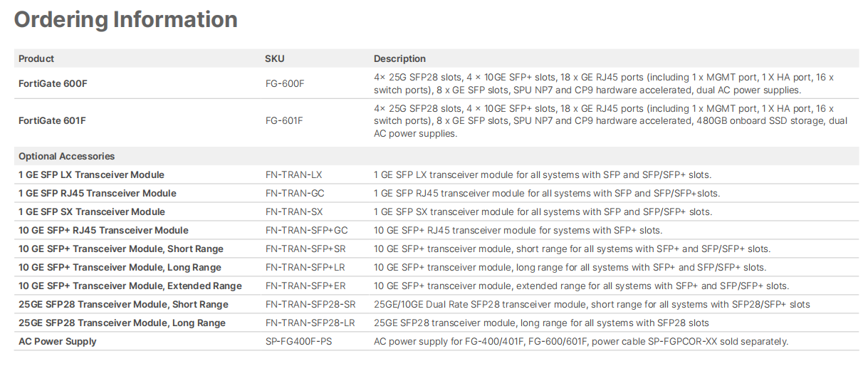Click the Optional Accessories section row

pos(436,156)
